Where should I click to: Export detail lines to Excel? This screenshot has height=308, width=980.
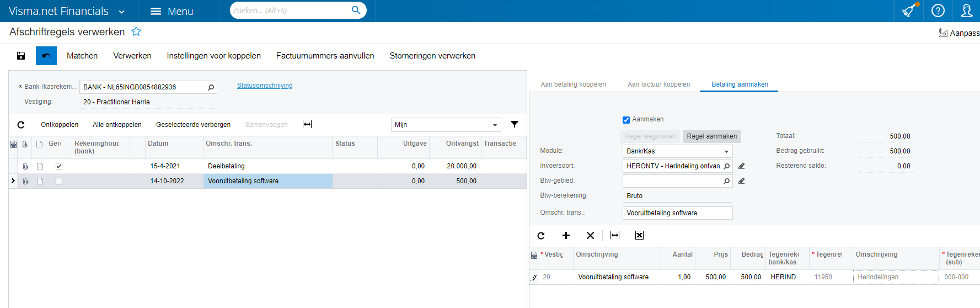(639, 236)
